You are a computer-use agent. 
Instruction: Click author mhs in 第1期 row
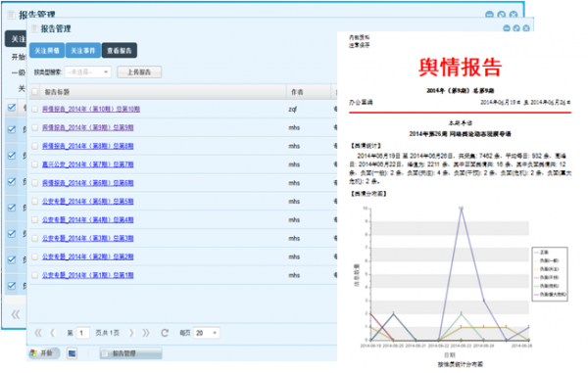(294, 275)
